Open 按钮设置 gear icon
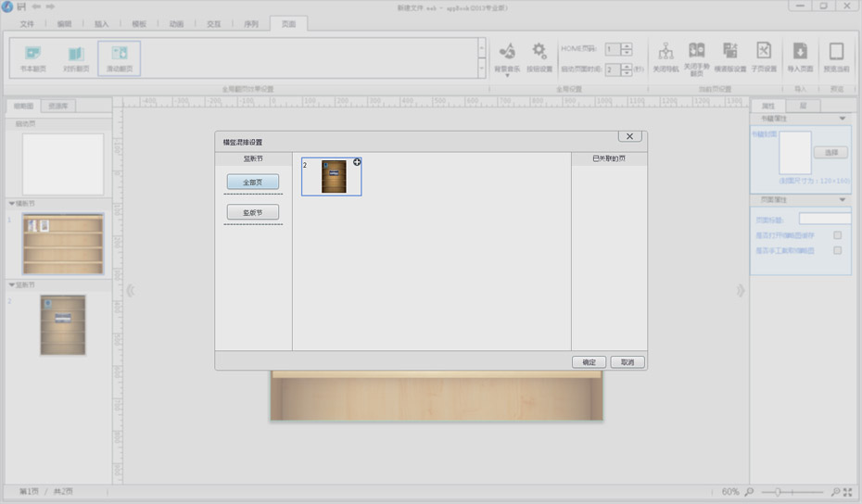The width and height of the screenshot is (862, 504). pyautogui.click(x=539, y=51)
